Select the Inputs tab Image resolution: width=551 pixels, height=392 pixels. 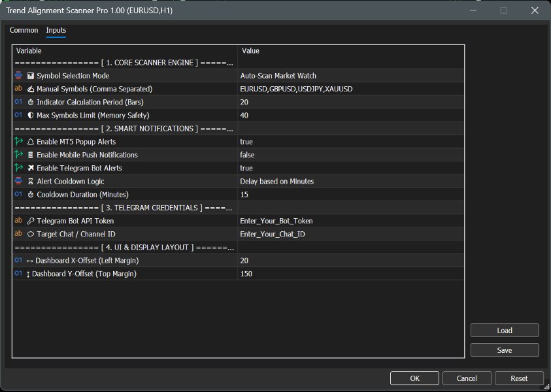(x=56, y=30)
